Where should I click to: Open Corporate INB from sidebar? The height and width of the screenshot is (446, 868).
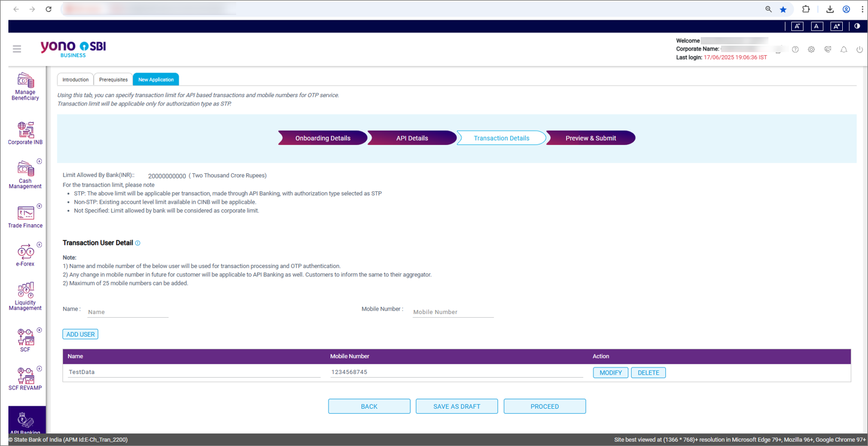(x=25, y=133)
